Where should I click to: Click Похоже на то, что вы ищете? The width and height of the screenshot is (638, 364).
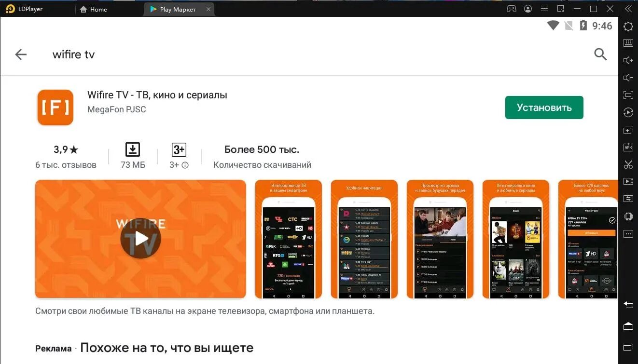point(166,348)
